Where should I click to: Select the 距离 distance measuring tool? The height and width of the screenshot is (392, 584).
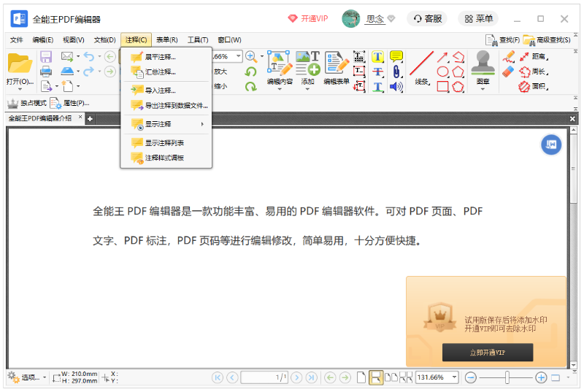534,57
